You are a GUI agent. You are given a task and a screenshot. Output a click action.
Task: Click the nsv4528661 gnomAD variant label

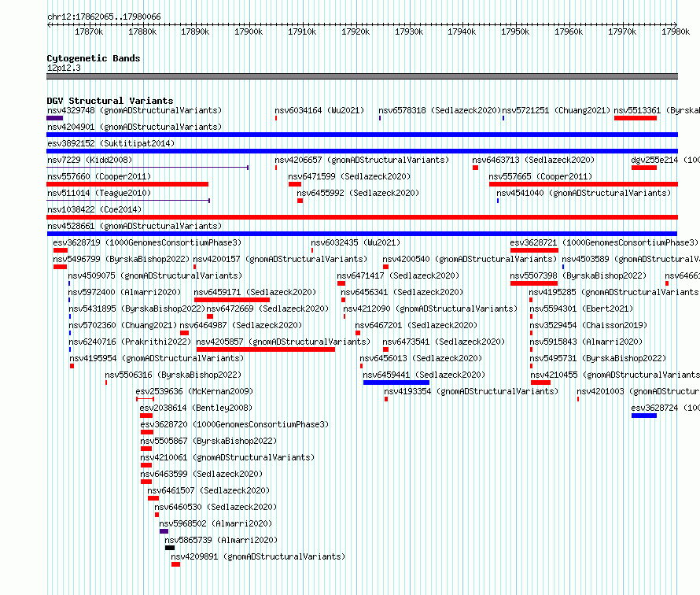tap(134, 226)
